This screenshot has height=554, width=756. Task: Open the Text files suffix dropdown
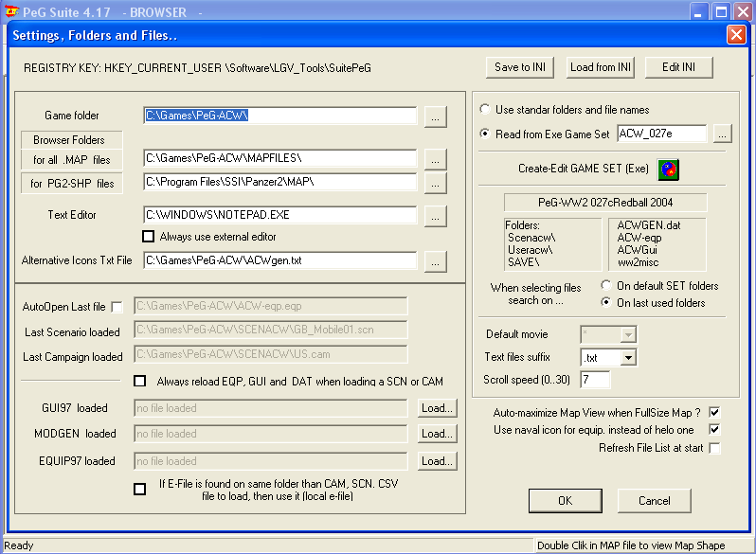coord(628,358)
